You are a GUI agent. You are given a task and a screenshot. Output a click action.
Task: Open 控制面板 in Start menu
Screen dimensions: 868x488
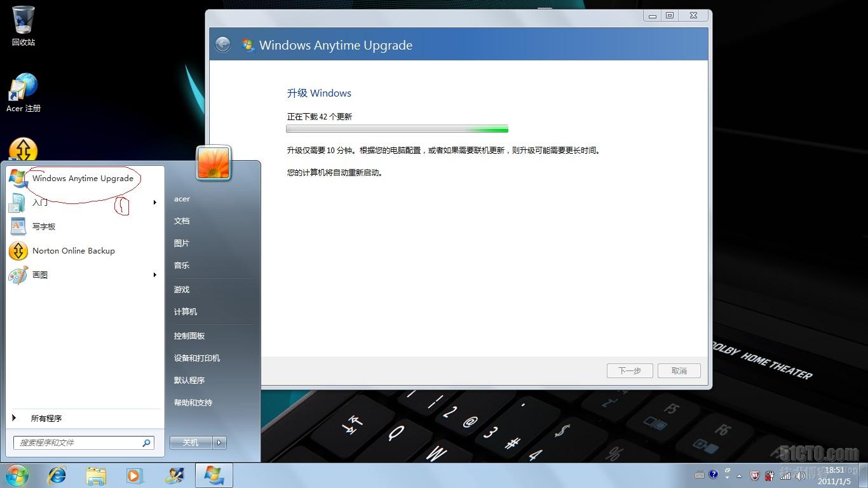tap(189, 336)
